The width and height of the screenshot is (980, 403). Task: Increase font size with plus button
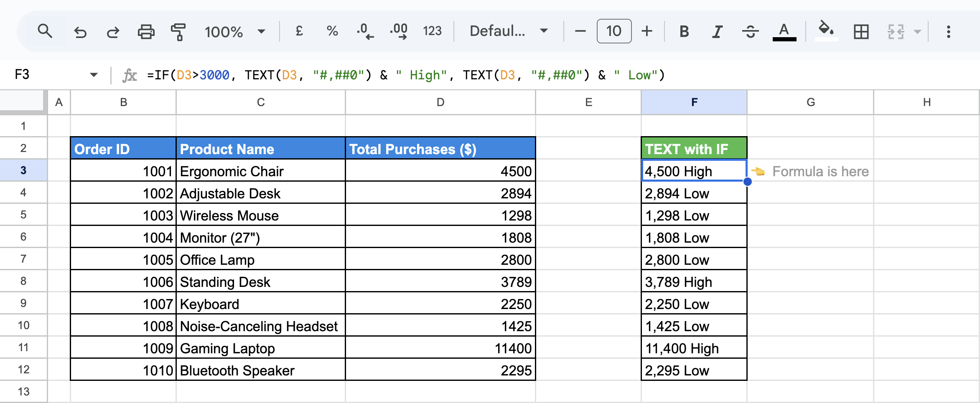[x=647, y=31]
